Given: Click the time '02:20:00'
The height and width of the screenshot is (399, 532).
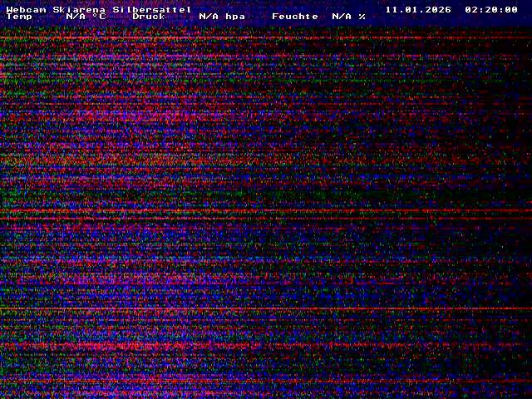Looking at the screenshot, I should [x=491, y=9].
